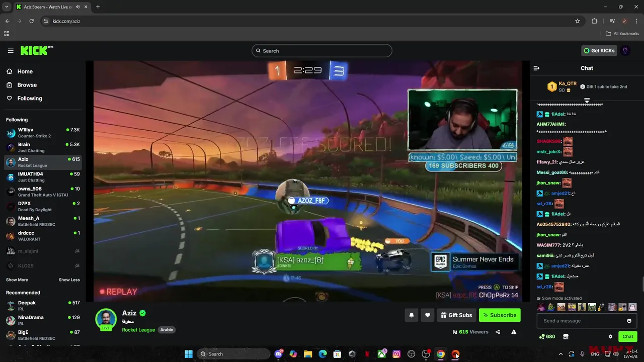The image size is (644, 362).
Task: Click the notification bell for Aziz
Action: (412, 315)
